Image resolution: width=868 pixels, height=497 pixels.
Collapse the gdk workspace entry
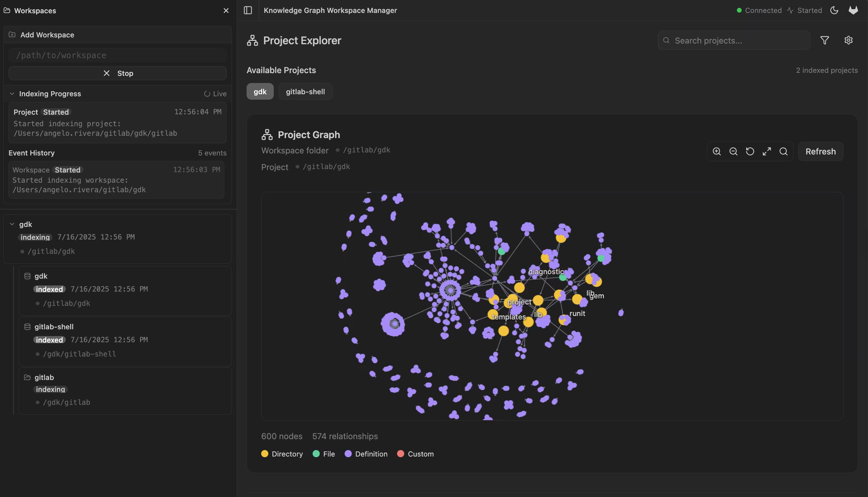pyautogui.click(x=12, y=224)
